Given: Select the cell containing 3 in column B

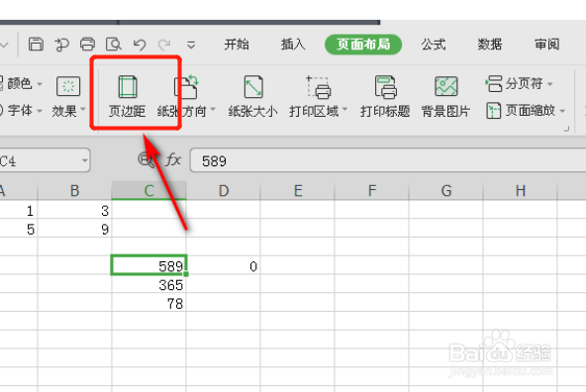Looking at the screenshot, I should 75,210.
